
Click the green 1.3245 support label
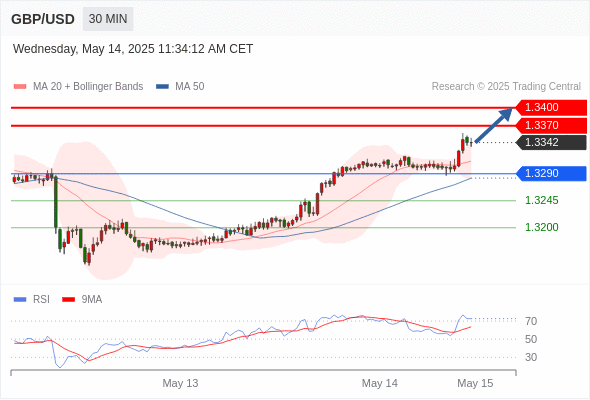click(x=542, y=200)
